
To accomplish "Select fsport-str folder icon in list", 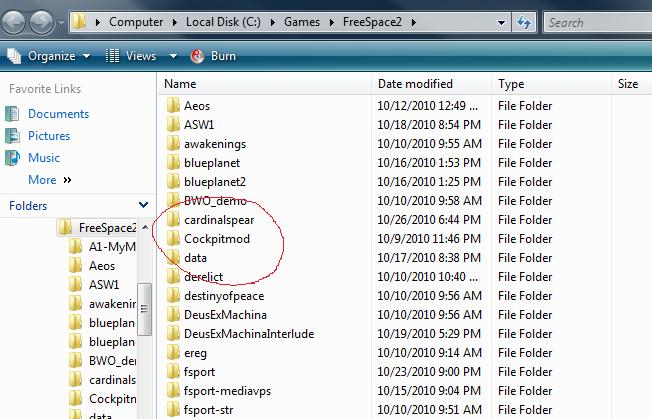I will pos(173,410).
